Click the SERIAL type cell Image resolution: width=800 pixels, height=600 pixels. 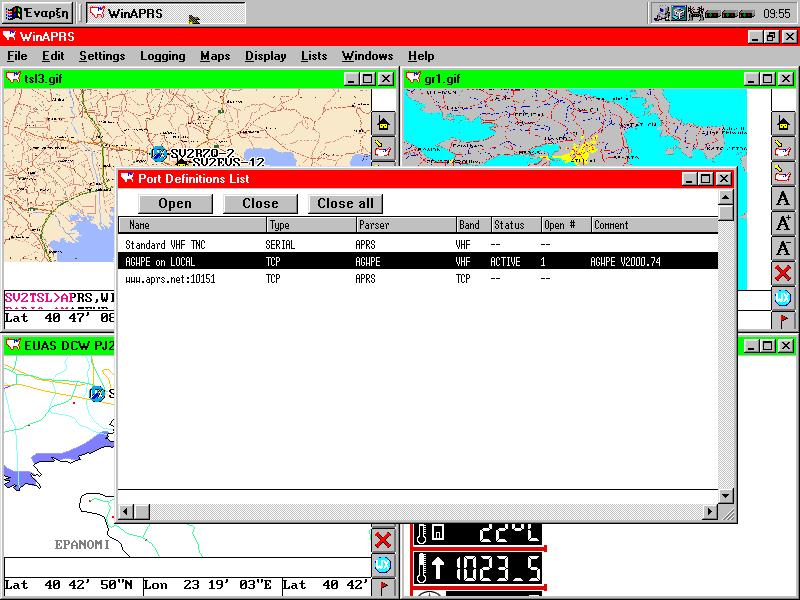280,245
